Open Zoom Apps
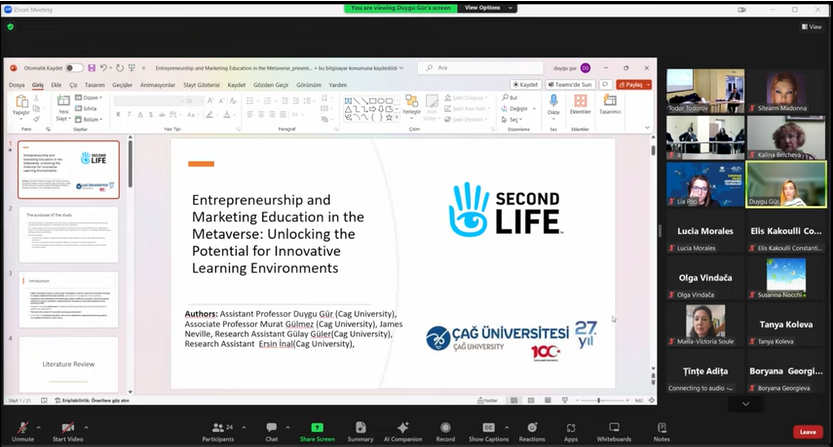Screen dimensions: 833x447 point(571,431)
